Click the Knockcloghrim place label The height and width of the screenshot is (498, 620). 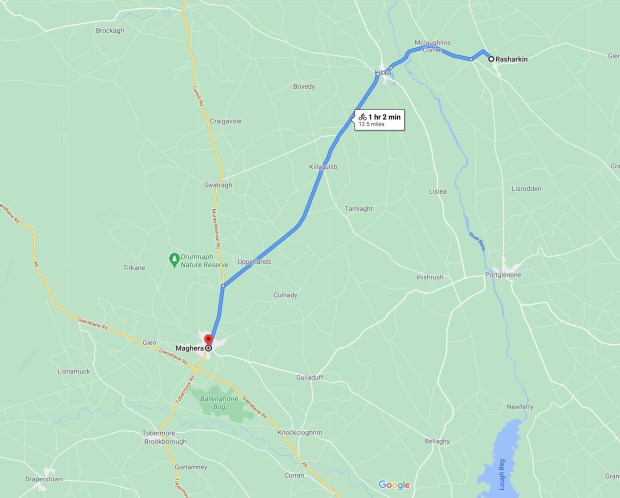300,432
